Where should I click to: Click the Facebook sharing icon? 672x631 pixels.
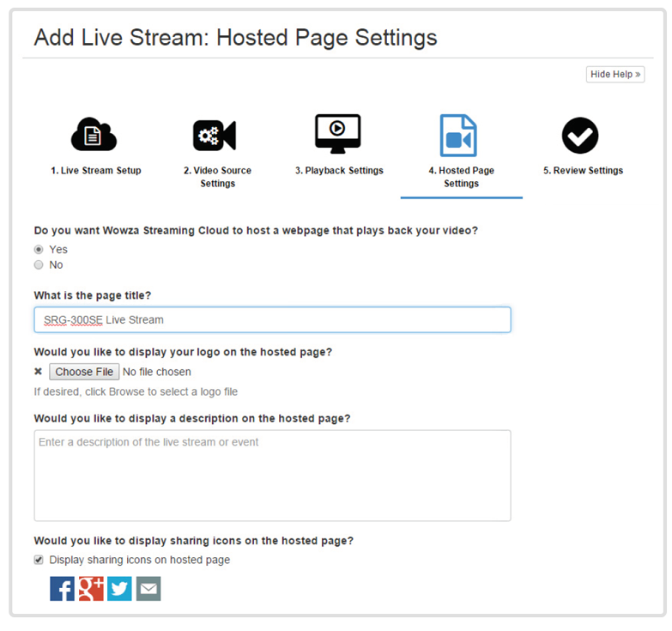click(62, 588)
